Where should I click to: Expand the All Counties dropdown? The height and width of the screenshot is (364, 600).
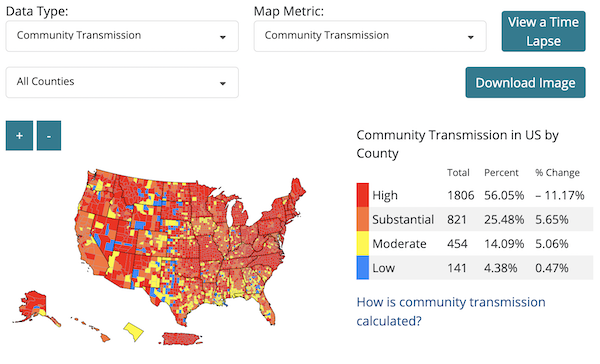[122, 82]
